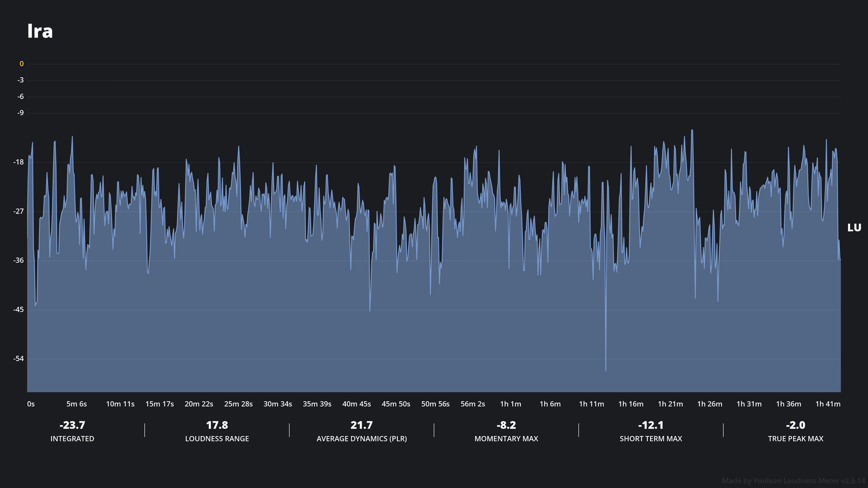Click the LU unit label

click(854, 228)
